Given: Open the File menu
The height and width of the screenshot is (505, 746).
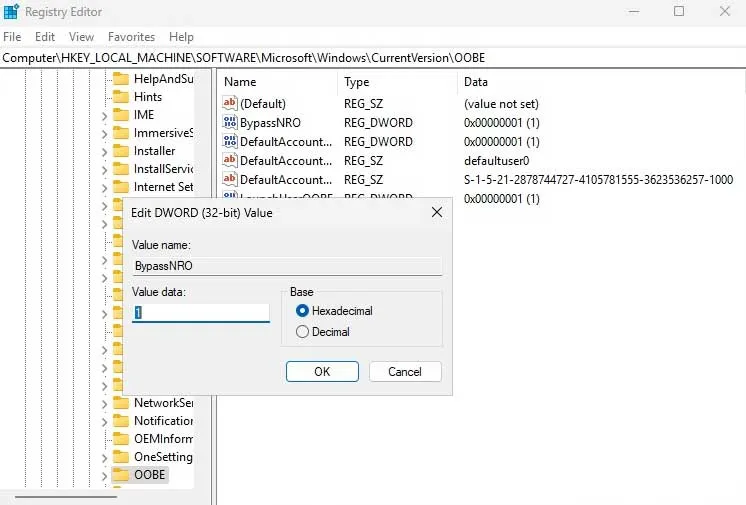Looking at the screenshot, I should tap(12, 37).
